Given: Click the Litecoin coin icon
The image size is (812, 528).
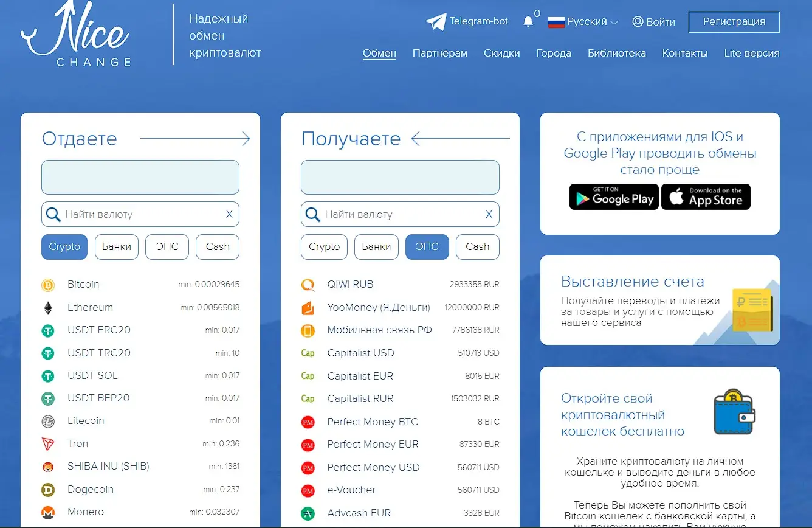Looking at the screenshot, I should coord(48,421).
